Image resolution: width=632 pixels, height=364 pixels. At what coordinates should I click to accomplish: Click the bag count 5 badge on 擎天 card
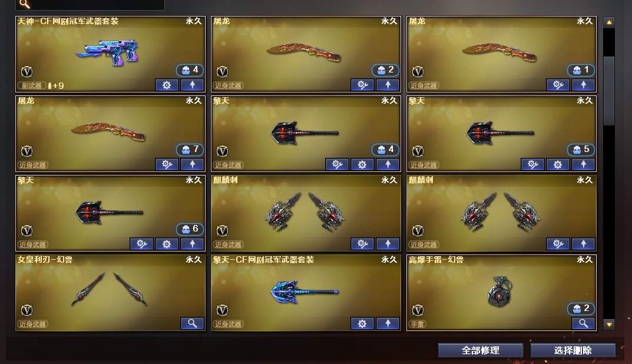click(x=581, y=150)
